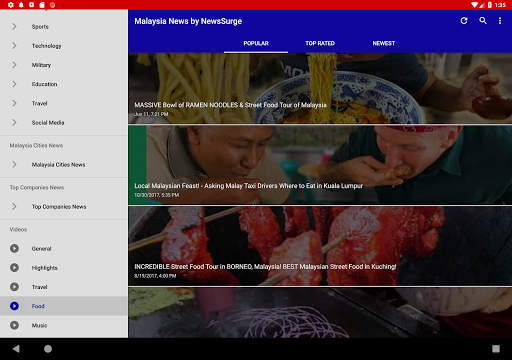Tap the play icon next to General

pyautogui.click(x=14, y=248)
